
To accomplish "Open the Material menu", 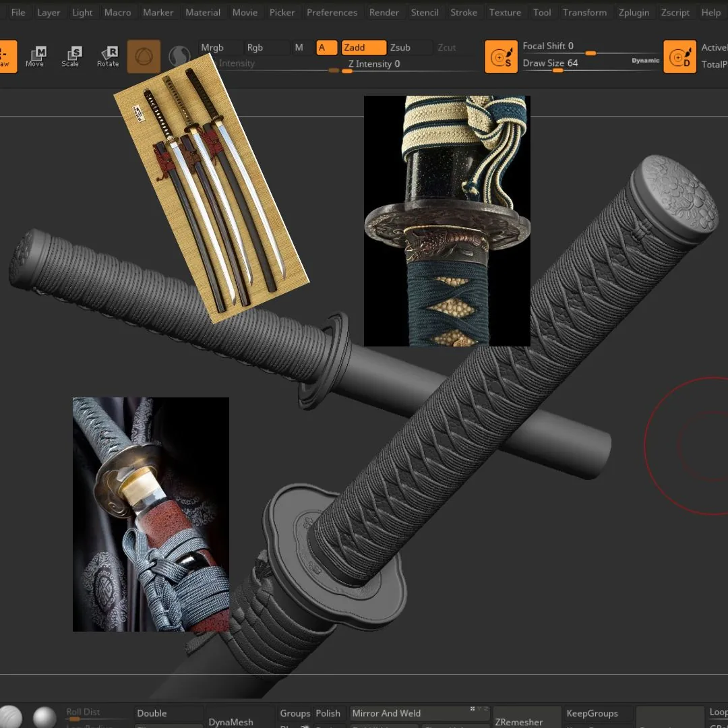I will point(203,13).
